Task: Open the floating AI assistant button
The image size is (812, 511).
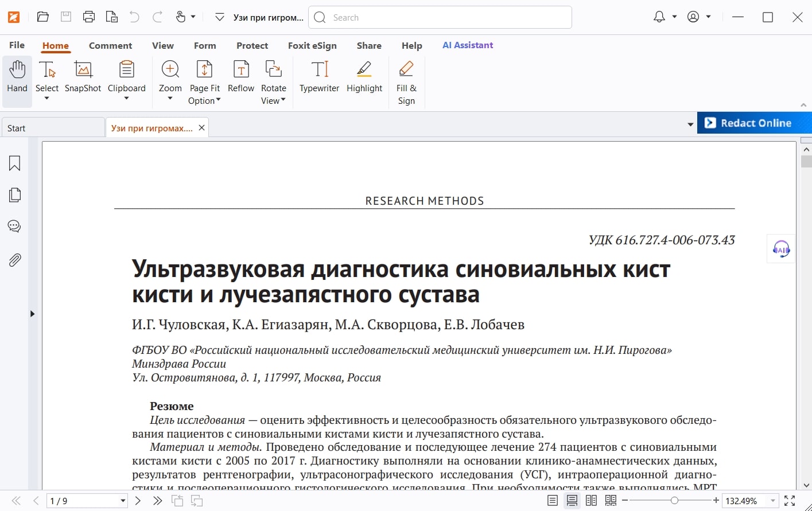Action: 781,249
